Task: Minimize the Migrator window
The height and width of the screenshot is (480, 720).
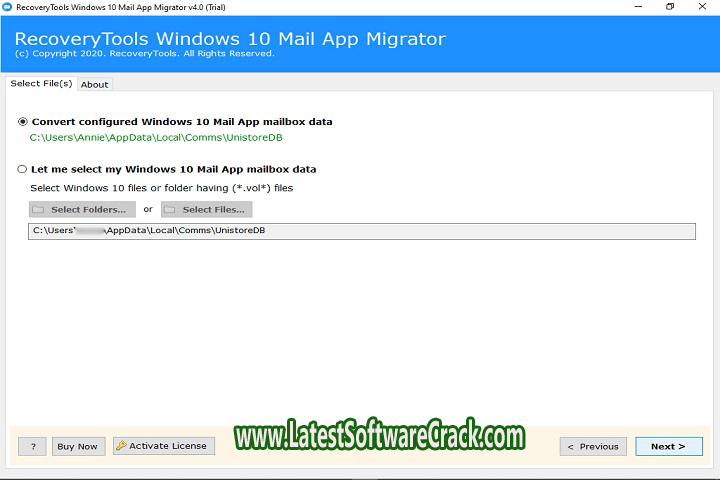Action: click(638, 6)
